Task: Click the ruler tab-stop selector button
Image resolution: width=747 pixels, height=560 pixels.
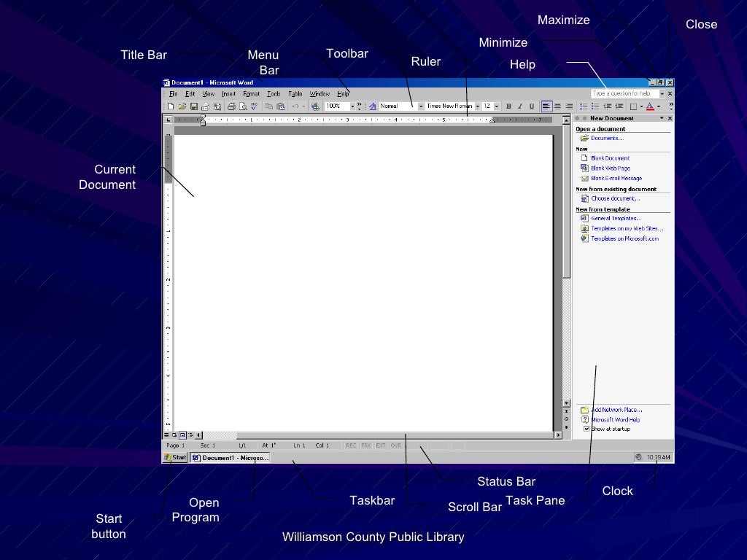Action: coord(169,120)
